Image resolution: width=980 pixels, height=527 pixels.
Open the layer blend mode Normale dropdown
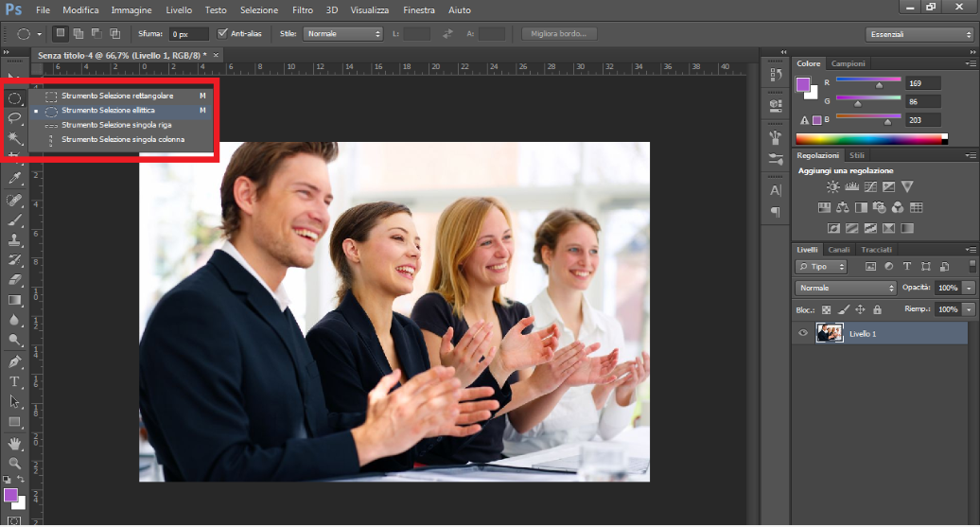click(846, 288)
